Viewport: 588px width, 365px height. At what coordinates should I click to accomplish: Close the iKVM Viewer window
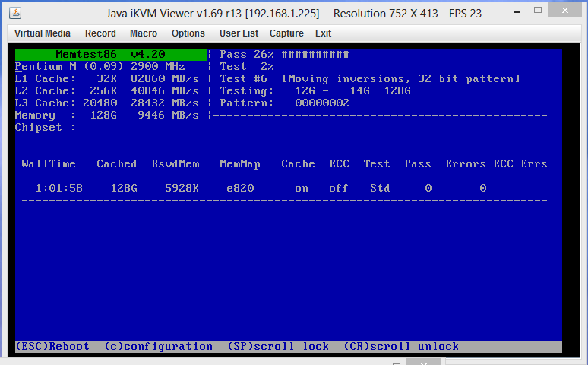tap(564, 10)
